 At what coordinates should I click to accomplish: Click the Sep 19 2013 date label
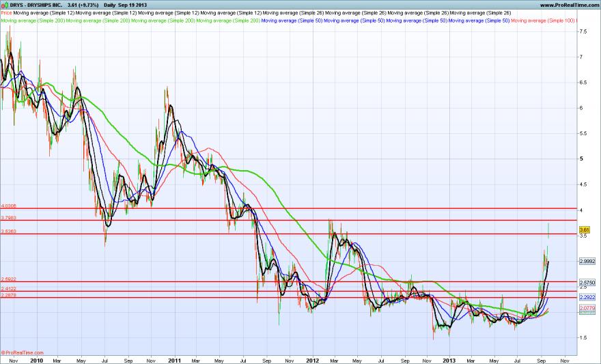pyautogui.click(x=132, y=5)
